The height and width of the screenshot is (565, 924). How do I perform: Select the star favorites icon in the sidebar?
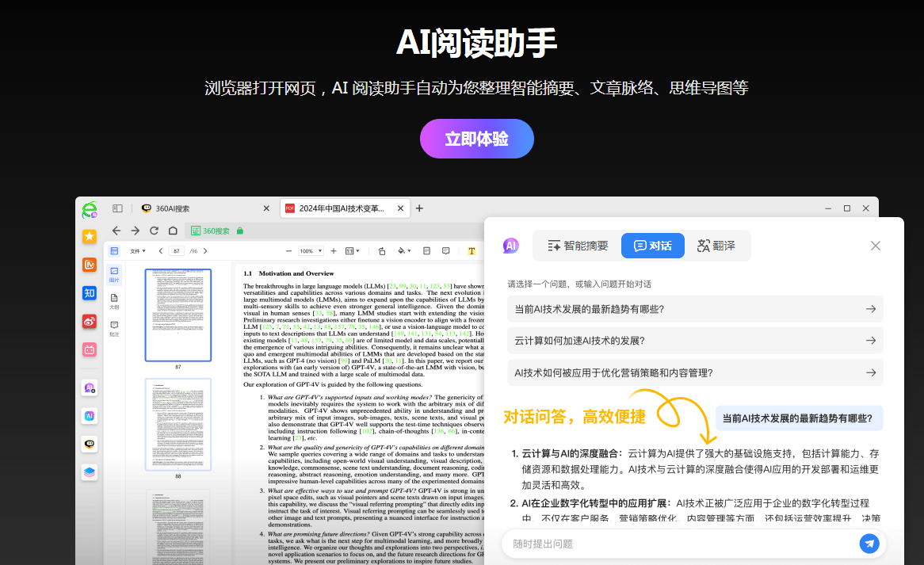89,236
